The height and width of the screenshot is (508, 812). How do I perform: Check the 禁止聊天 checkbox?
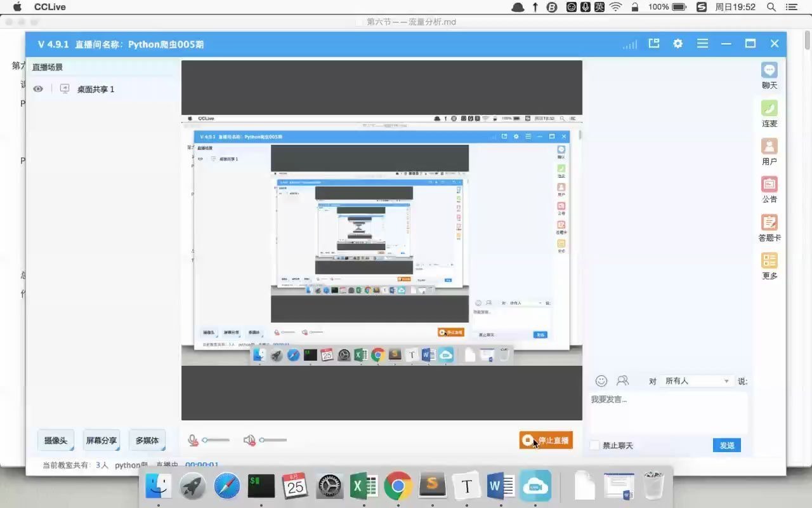(594, 445)
